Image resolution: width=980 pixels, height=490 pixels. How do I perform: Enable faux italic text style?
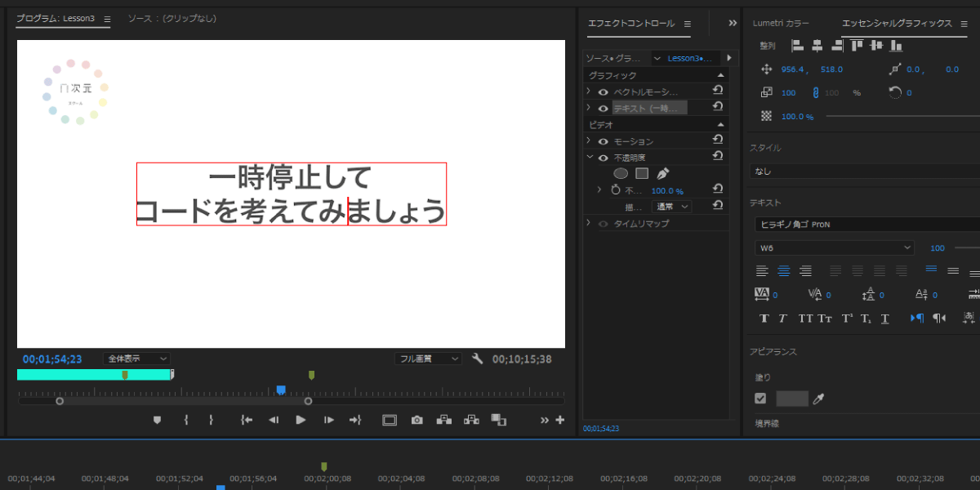click(x=782, y=318)
